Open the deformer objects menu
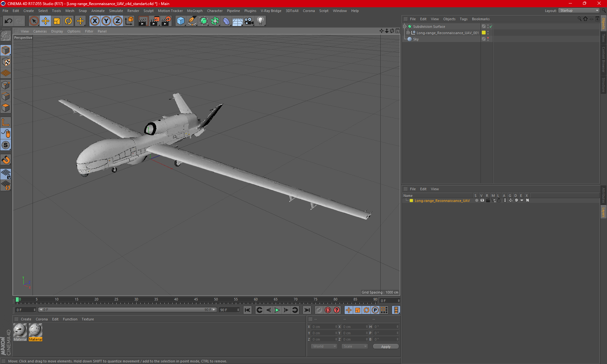607x364 pixels. 226,21
